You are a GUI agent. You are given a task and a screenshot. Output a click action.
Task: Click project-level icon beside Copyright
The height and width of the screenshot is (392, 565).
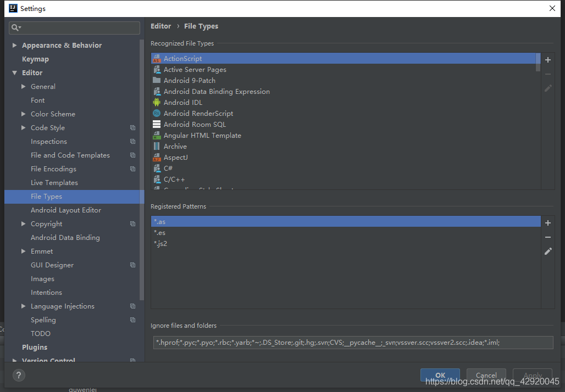(132, 224)
